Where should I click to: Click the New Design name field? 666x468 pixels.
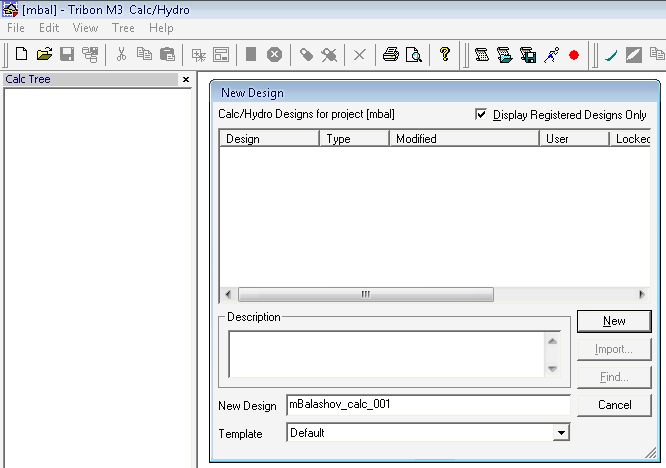click(428, 405)
